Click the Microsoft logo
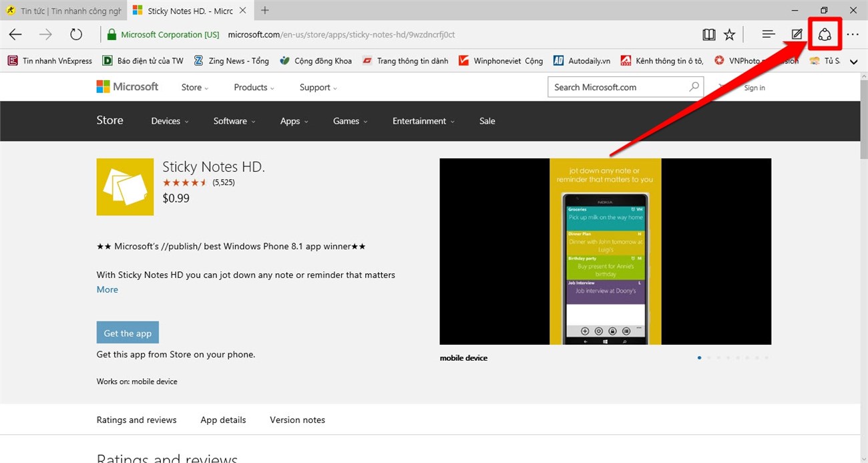 click(x=128, y=87)
